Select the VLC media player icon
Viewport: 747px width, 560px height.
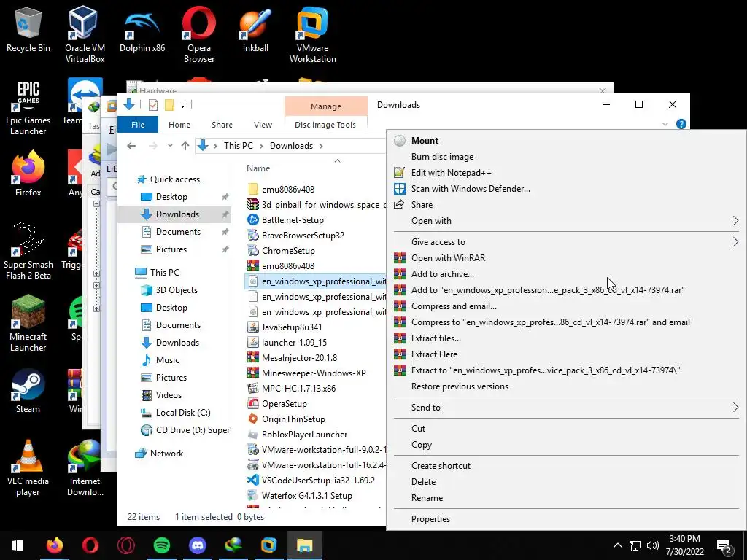click(x=28, y=468)
